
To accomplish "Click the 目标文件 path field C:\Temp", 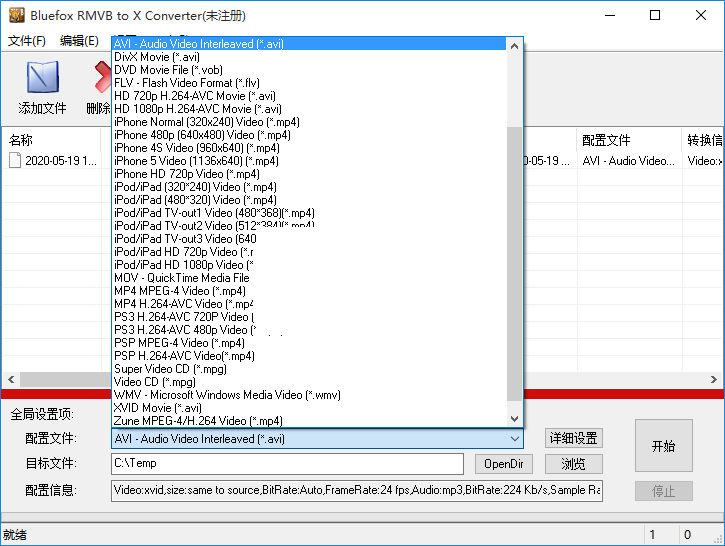I will tap(287, 464).
